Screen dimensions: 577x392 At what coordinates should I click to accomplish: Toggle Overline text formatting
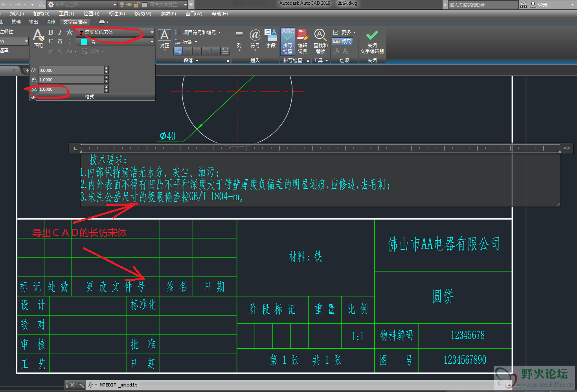pos(60,42)
